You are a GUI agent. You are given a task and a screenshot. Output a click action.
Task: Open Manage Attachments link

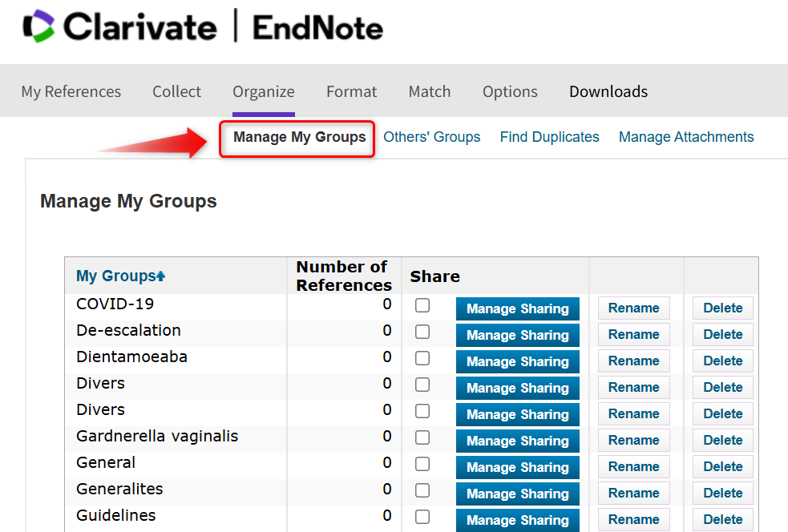click(686, 137)
